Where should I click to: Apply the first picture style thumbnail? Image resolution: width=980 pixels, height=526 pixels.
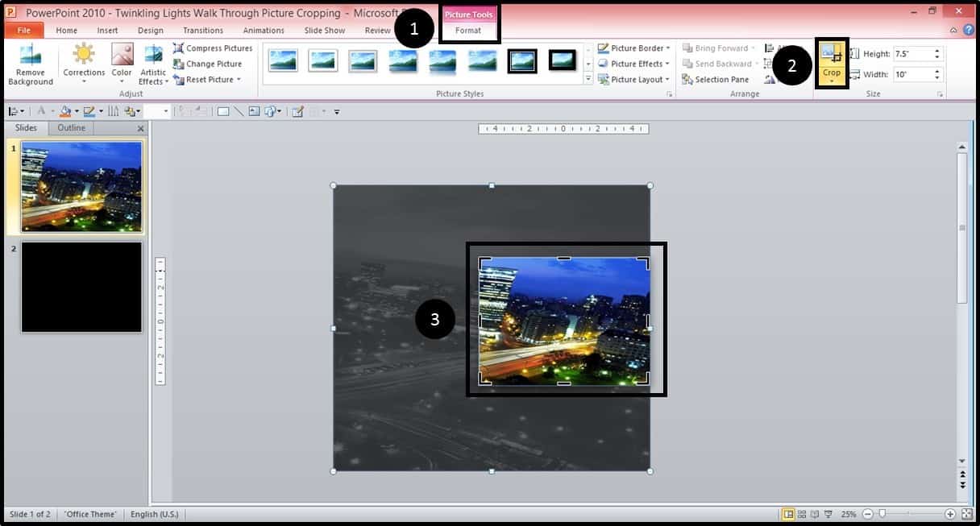283,60
